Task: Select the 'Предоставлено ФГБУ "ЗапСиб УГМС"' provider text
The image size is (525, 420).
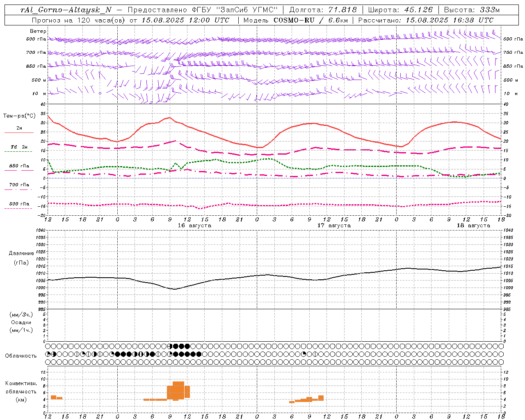Action: (203, 10)
